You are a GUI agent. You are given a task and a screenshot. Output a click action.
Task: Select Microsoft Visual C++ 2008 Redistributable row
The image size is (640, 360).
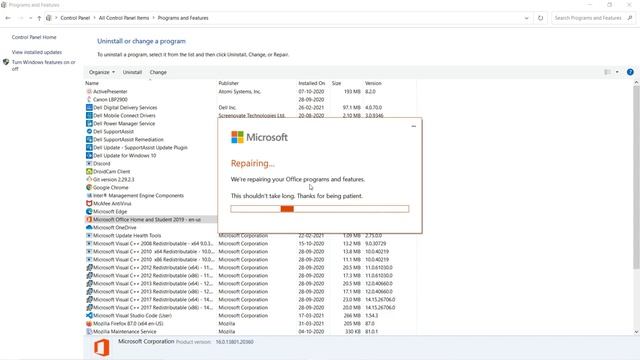point(250,243)
